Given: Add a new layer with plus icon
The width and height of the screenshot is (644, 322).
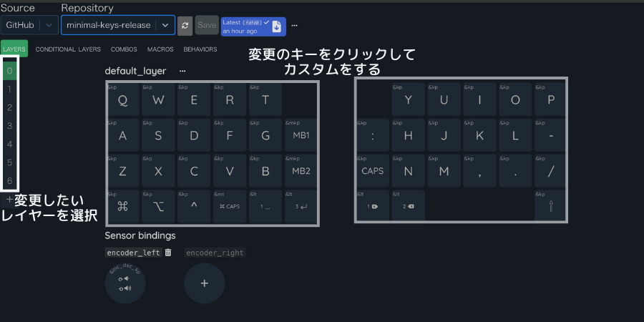Looking at the screenshot, I should 9,200.
